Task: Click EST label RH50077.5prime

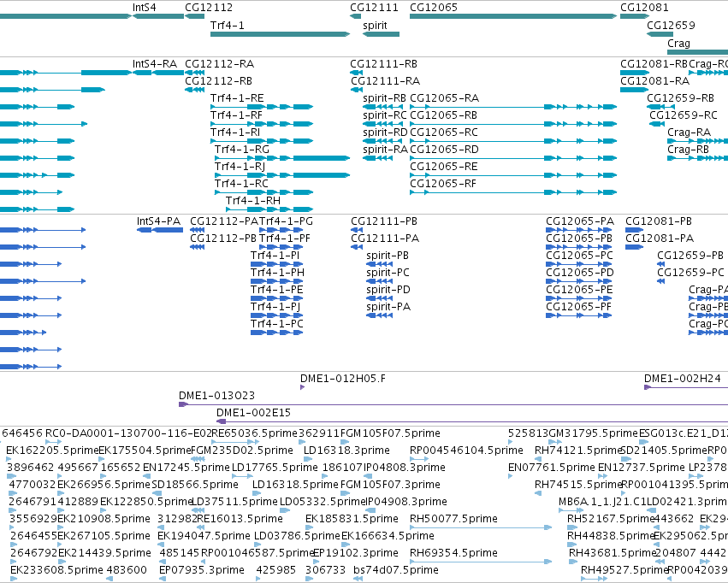Action: tap(453, 519)
